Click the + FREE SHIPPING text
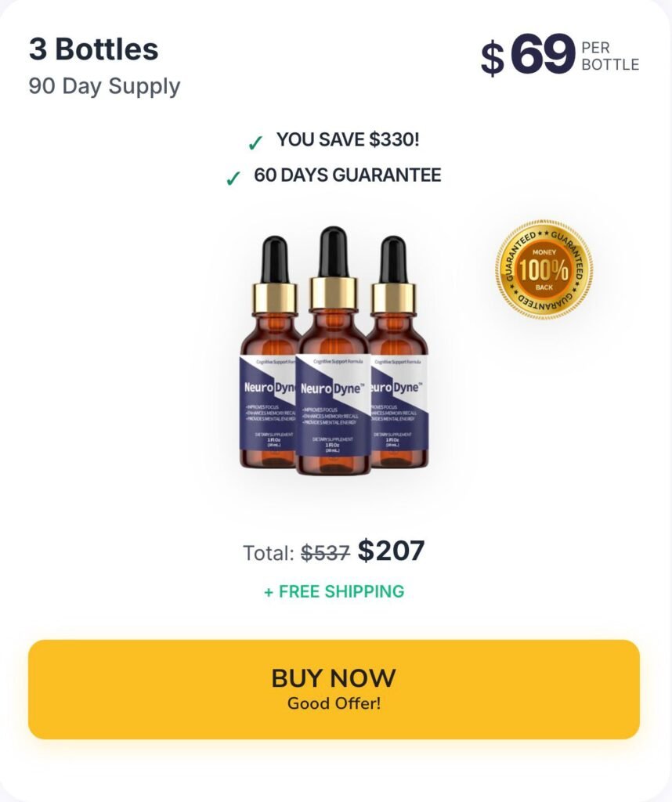The height and width of the screenshot is (802, 672). (x=334, y=591)
